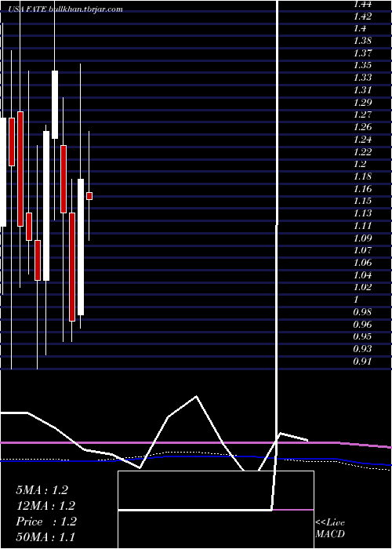This screenshot has height=549, width=392.
Task: Click the '12MA : 1.2' readout
Action: point(45,506)
